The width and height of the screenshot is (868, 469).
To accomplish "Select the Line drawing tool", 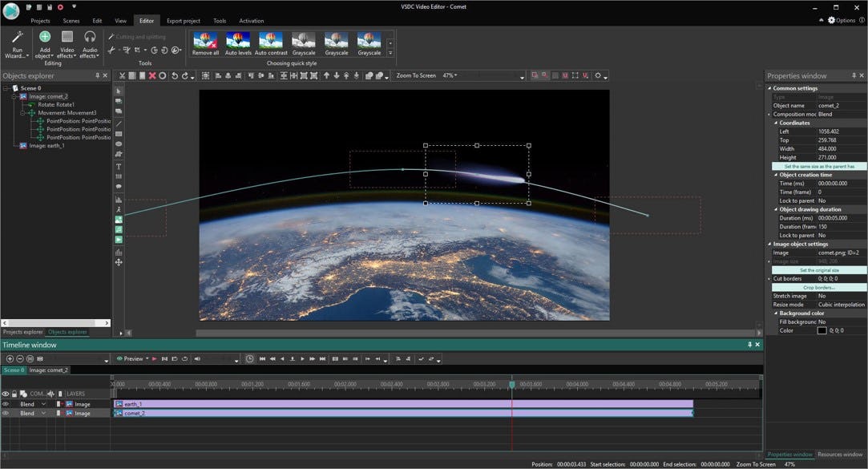I will 119,123.
